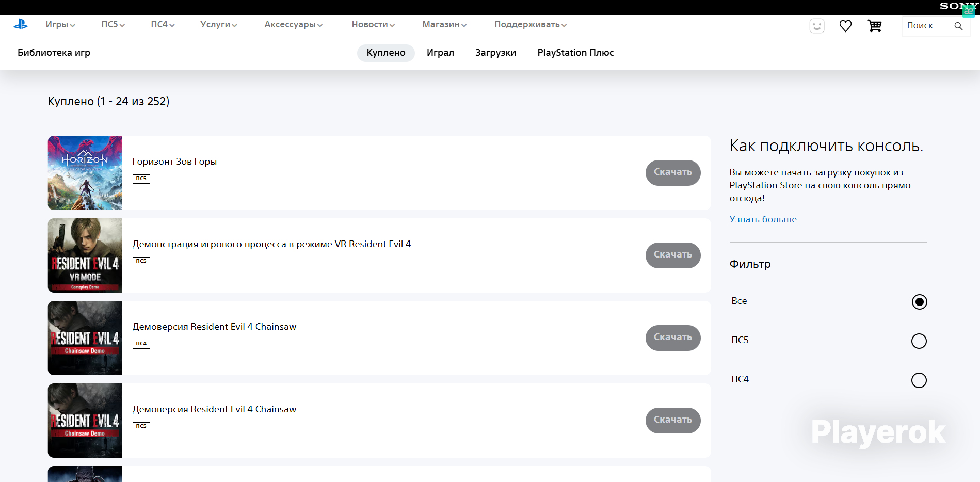The image size is (980, 482).
Task: Open the Аксессуары dropdown menu
Action: click(x=293, y=25)
